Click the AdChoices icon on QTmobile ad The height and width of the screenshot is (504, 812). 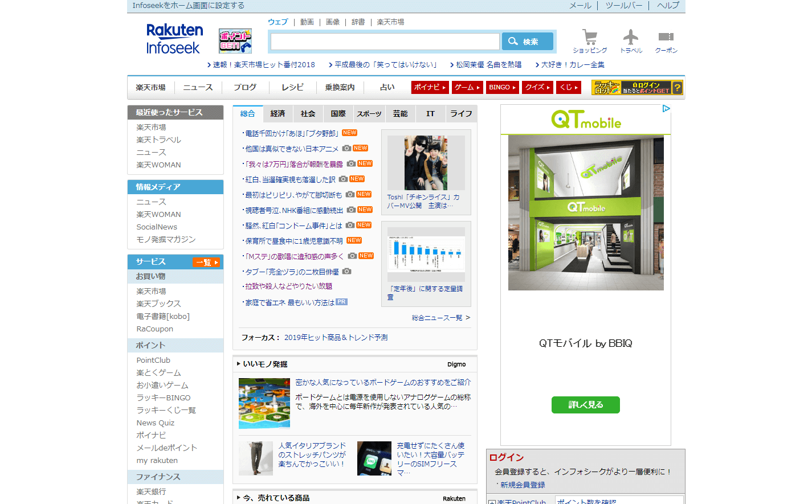tap(666, 109)
